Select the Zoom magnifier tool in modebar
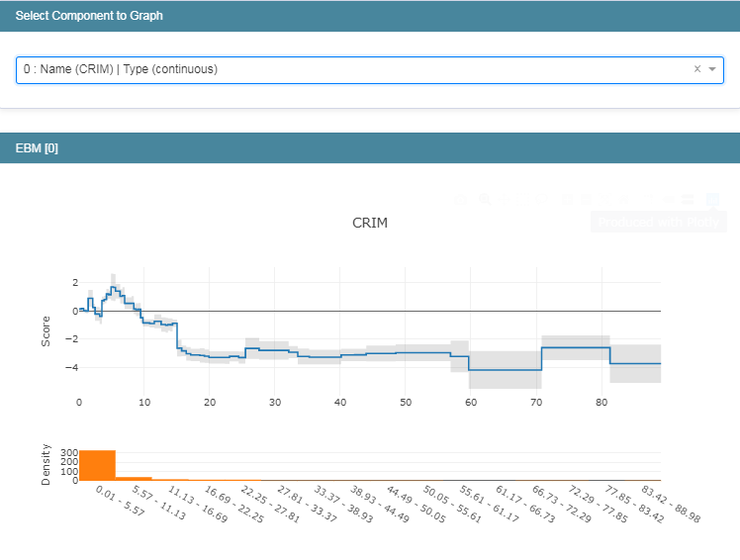 pos(485,199)
